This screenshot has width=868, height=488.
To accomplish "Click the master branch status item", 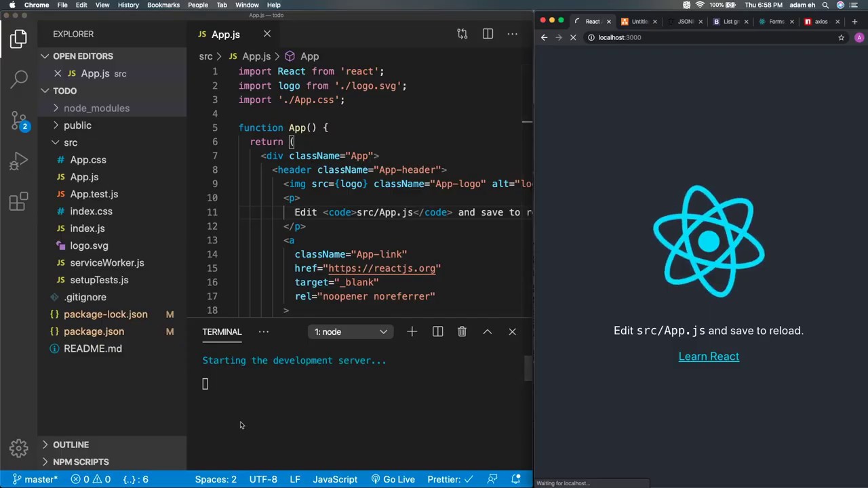I will (x=35, y=479).
